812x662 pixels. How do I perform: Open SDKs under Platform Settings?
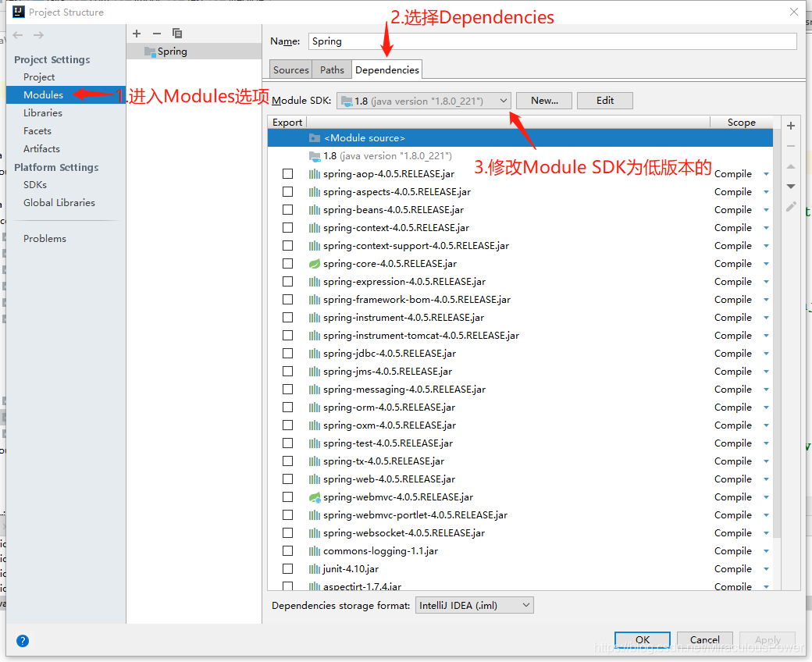[34, 185]
